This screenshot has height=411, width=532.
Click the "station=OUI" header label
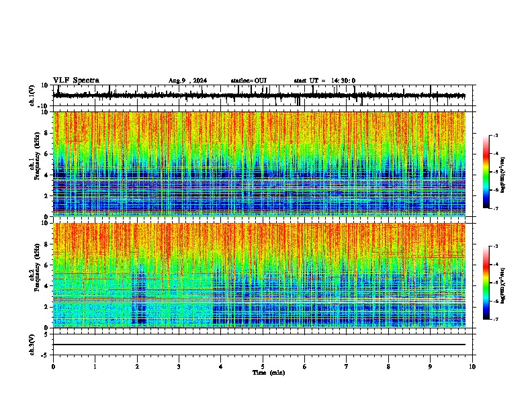[x=249, y=81]
